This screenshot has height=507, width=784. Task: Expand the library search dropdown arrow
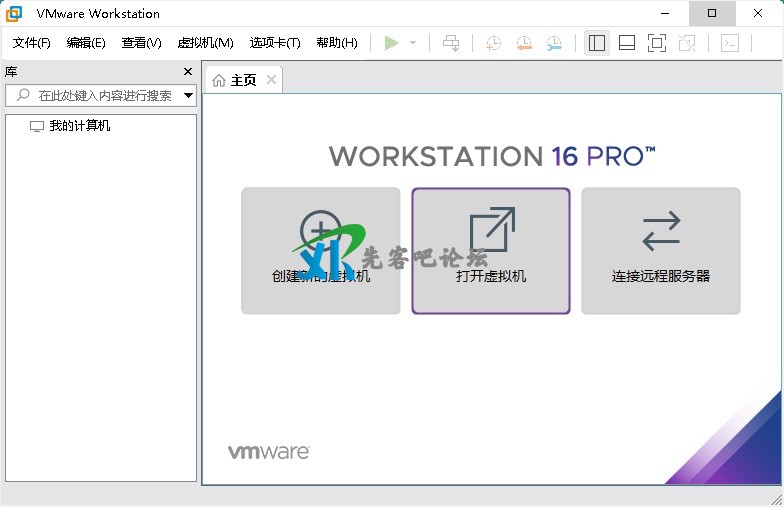point(188,96)
